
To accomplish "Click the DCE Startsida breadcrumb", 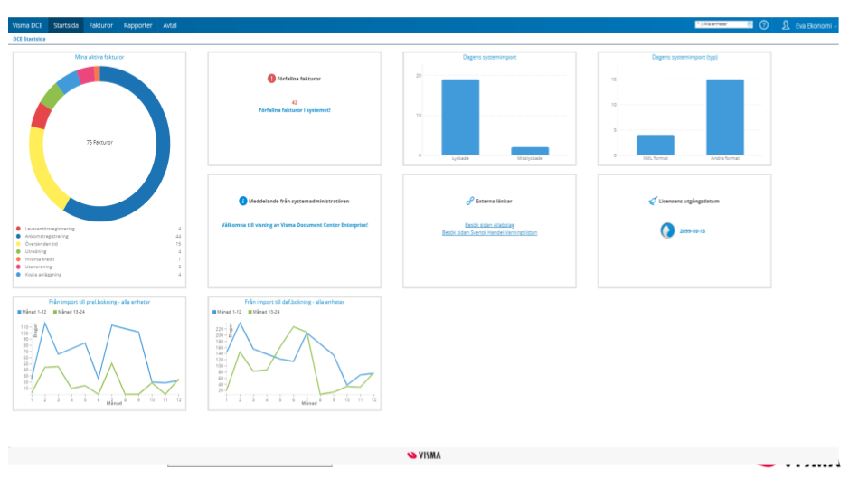I will pyautogui.click(x=29, y=39).
